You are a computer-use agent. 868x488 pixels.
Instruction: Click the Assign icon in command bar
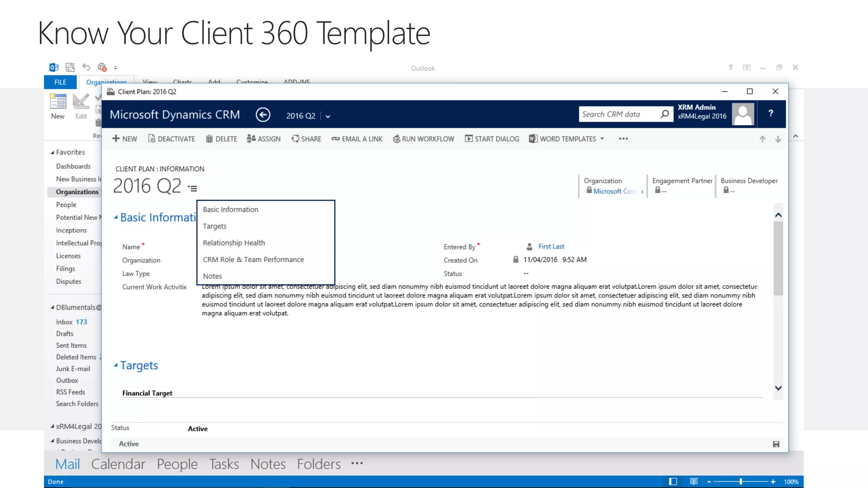pos(251,139)
